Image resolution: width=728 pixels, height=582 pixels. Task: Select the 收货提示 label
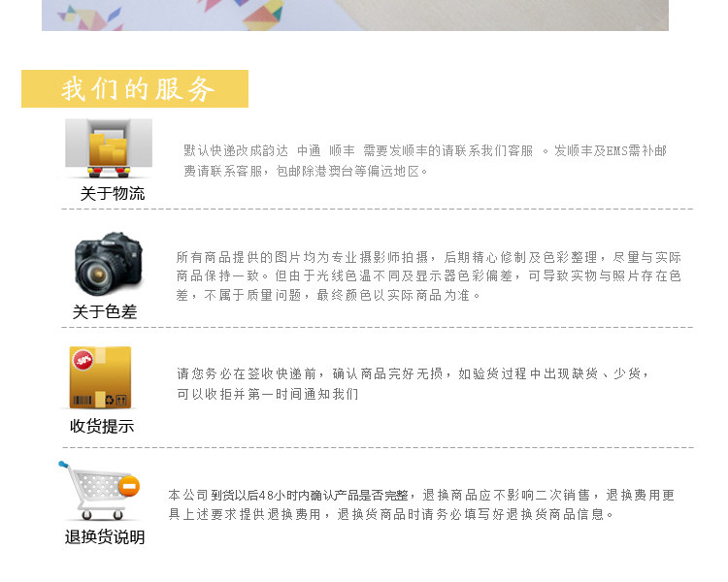(102, 426)
